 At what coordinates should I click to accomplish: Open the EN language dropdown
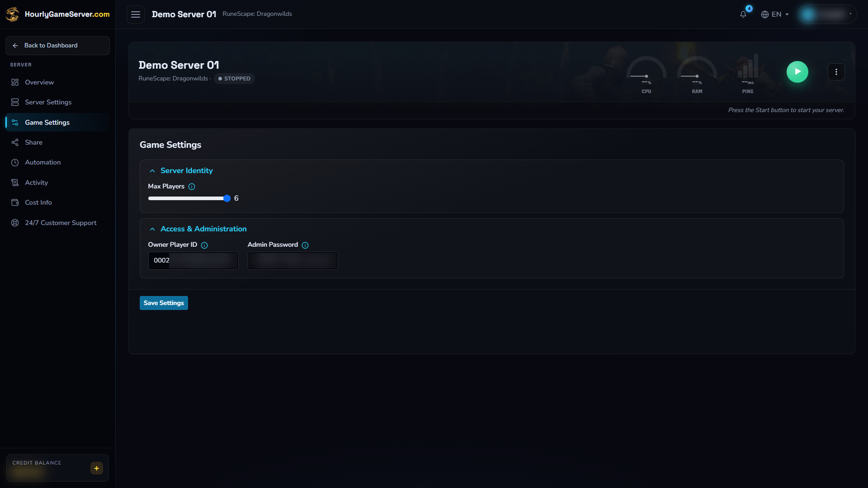(775, 14)
